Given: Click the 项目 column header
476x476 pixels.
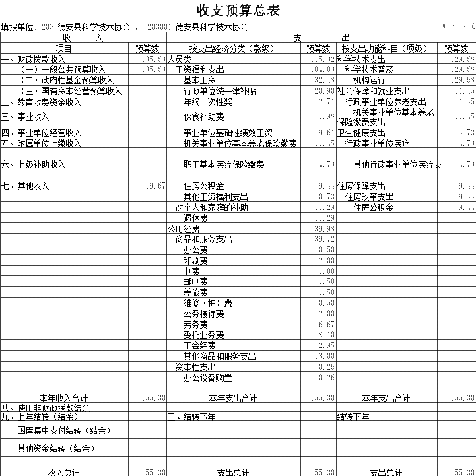Looking at the screenshot, I should (x=64, y=48).
